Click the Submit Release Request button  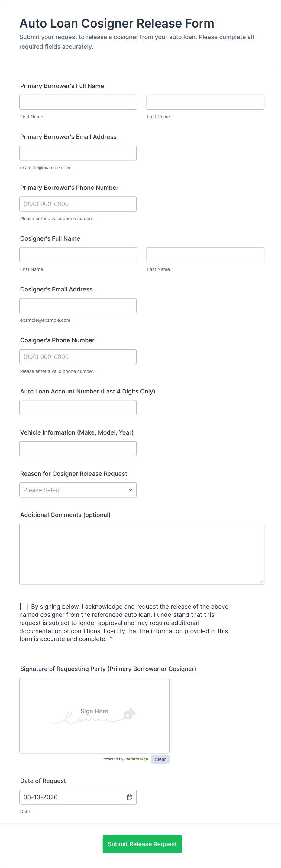tap(142, 844)
